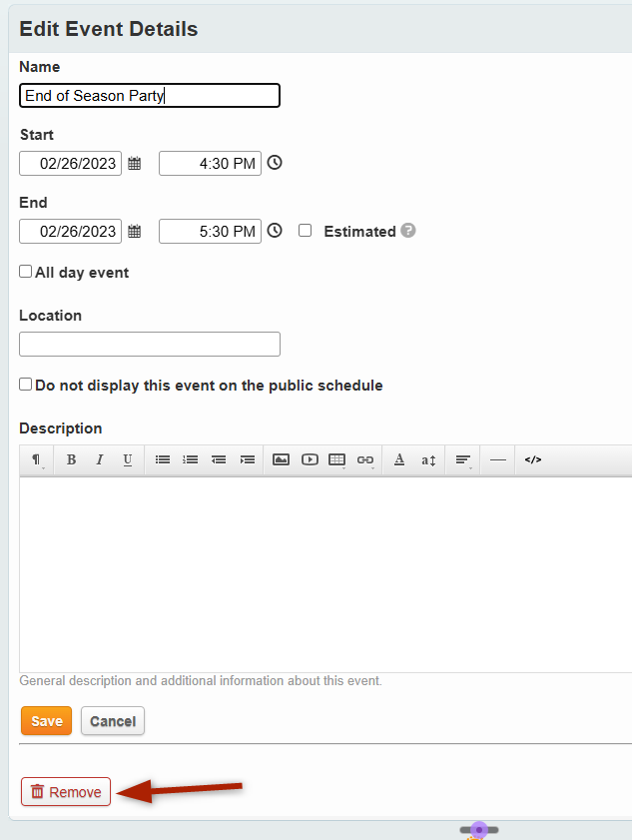
Task: Apply italic formatting in description toolbar
Action: click(99, 460)
